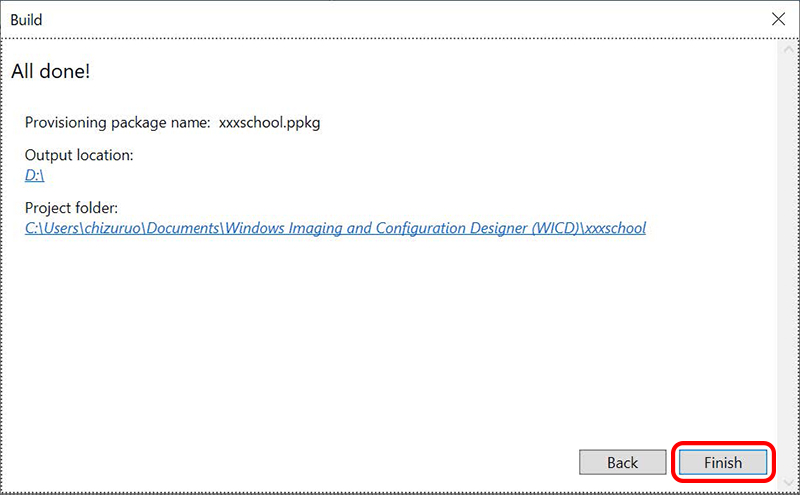Click "Windows Imaging" in the project path link

point(280,228)
